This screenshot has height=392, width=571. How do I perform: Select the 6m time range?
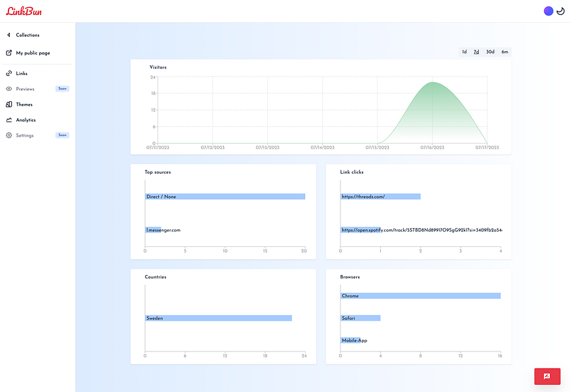[x=505, y=52]
